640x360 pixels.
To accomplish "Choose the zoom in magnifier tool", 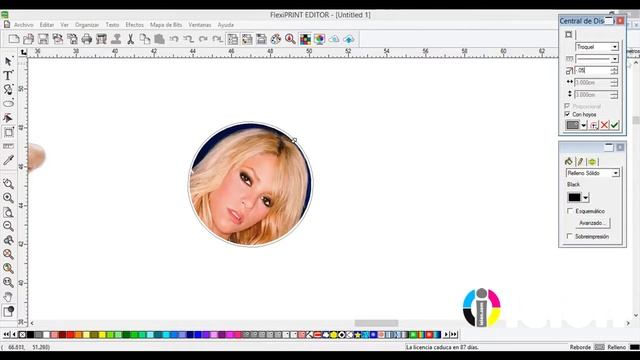I will (x=8, y=198).
